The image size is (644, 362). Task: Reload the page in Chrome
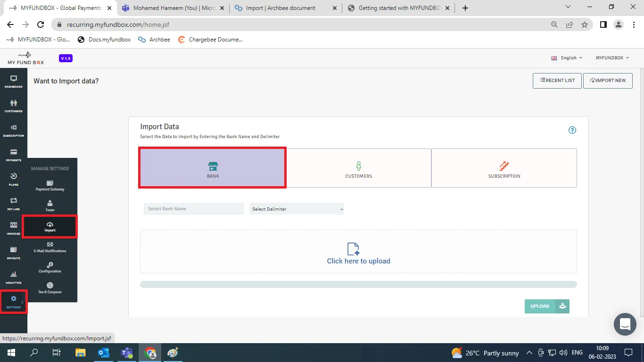pos(41,25)
